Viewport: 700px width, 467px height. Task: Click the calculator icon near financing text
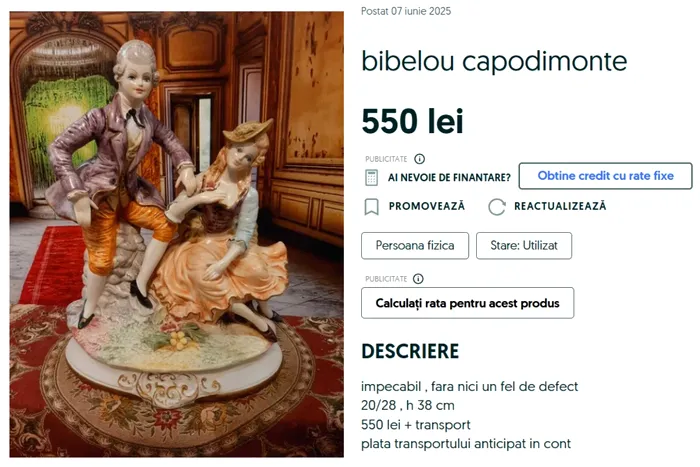coord(371,177)
